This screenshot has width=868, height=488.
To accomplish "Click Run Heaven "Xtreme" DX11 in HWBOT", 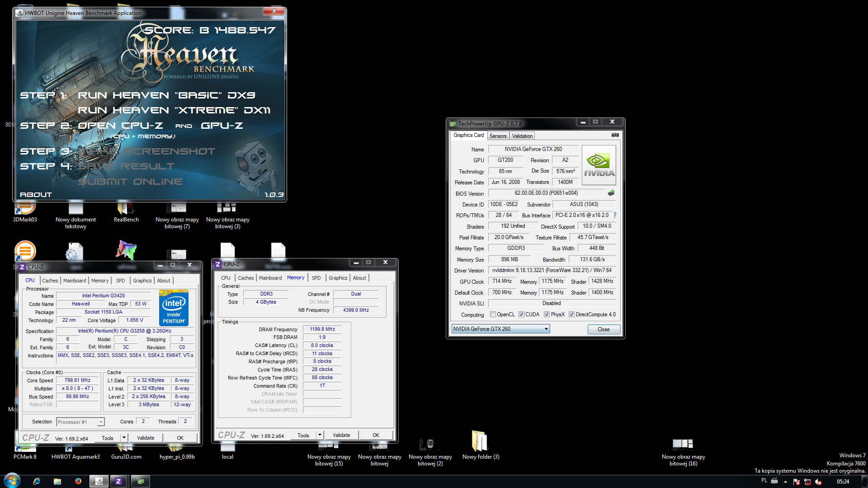I will click(x=174, y=110).
